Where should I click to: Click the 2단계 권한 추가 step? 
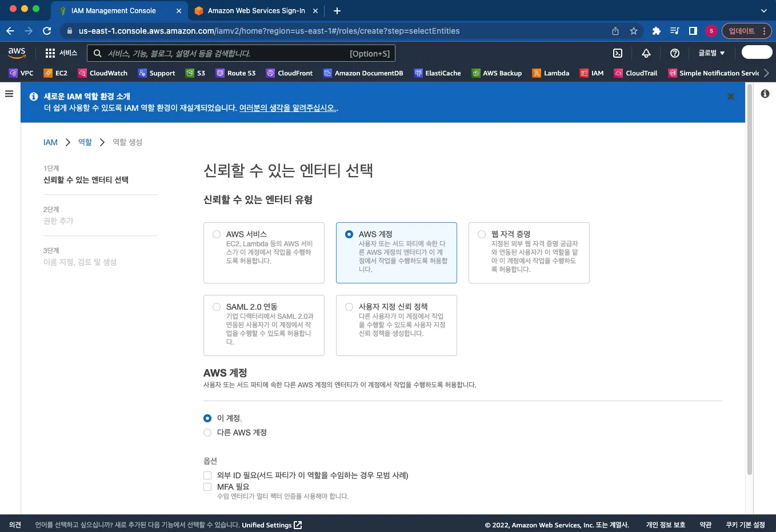58,215
